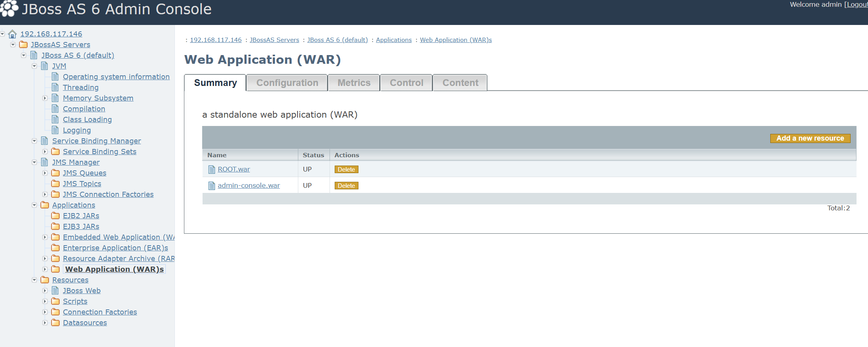
Task: Click Applications in the breadcrumb
Action: pyautogui.click(x=394, y=40)
